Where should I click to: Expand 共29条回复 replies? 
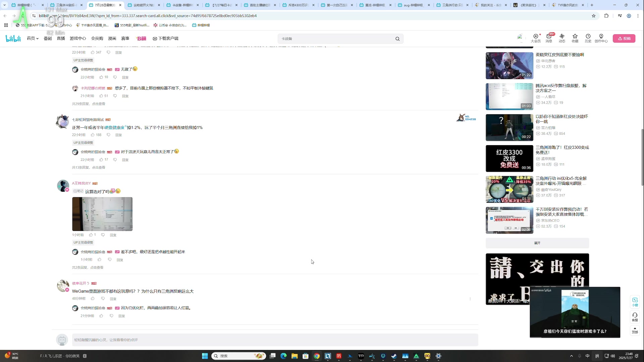click(89, 104)
